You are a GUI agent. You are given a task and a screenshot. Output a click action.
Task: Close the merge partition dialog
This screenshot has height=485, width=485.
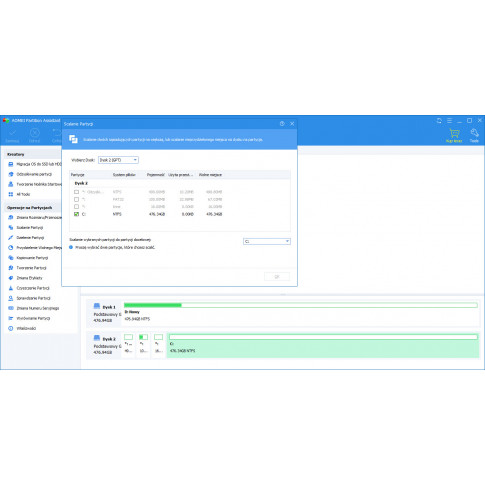tap(292, 124)
